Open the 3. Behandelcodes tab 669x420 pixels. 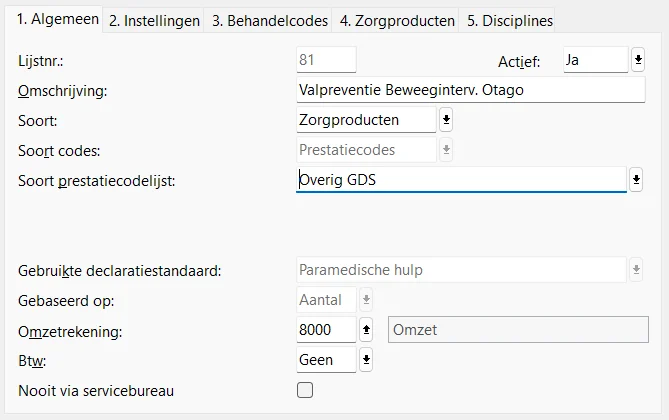pos(268,20)
